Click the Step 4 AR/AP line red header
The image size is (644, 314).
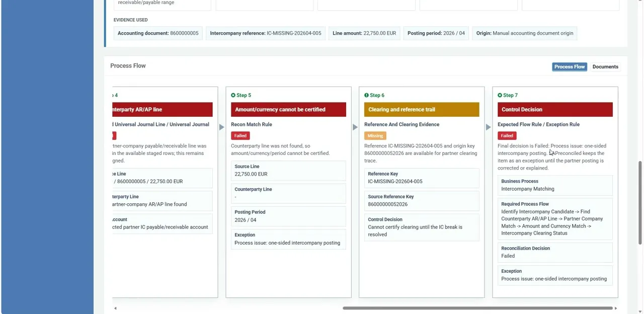pyautogui.click(x=163, y=109)
